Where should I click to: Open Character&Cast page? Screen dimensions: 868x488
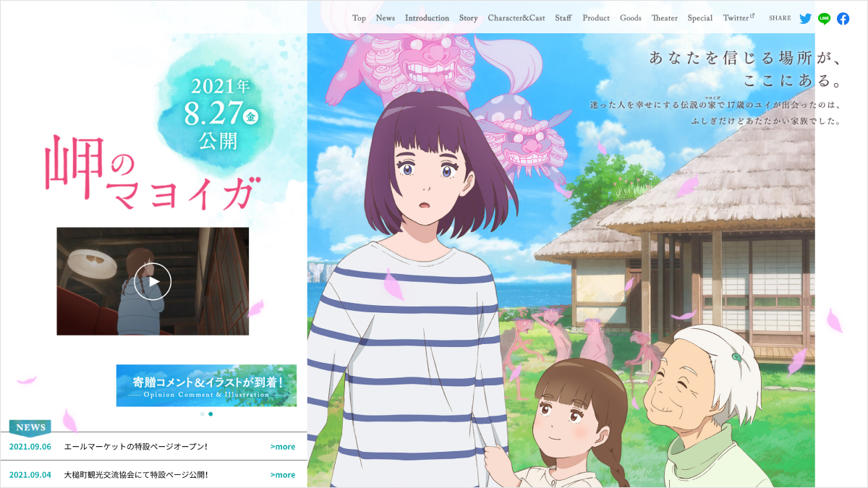(x=516, y=18)
